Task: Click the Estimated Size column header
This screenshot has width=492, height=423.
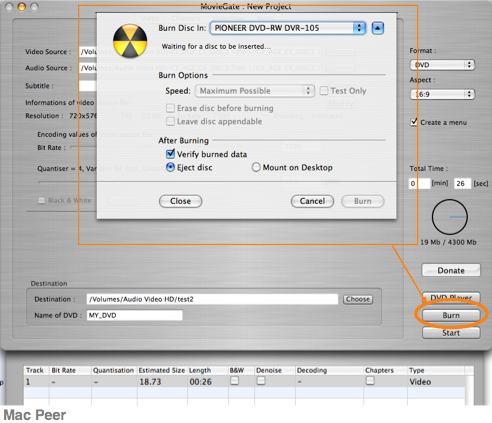Action: pyautogui.click(x=162, y=370)
